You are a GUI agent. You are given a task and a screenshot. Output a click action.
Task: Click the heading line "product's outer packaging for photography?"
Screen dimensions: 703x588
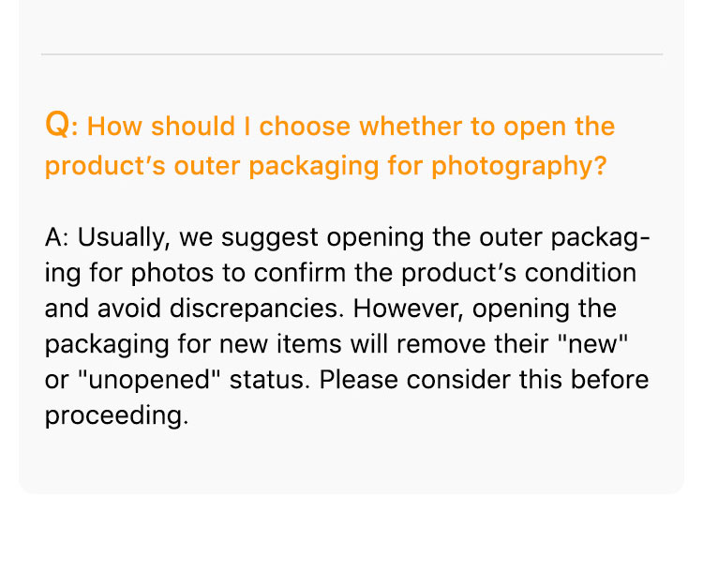click(x=326, y=166)
